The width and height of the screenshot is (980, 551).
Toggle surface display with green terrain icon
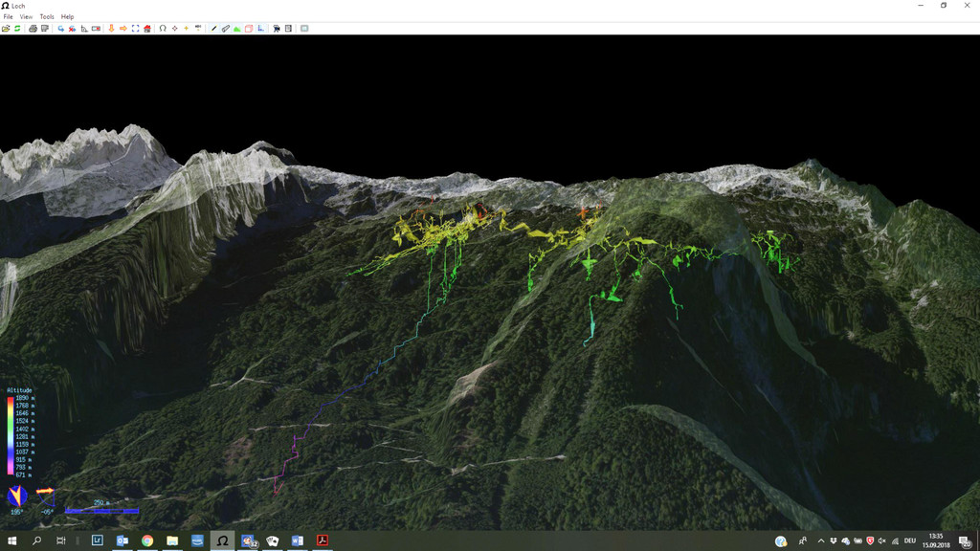coord(236,29)
